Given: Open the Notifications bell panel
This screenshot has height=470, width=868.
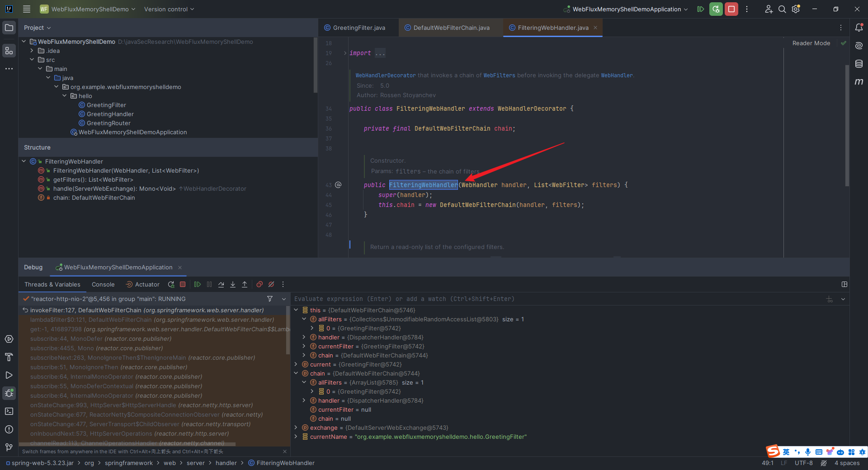Looking at the screenshot, I should (x=859, y=28).
